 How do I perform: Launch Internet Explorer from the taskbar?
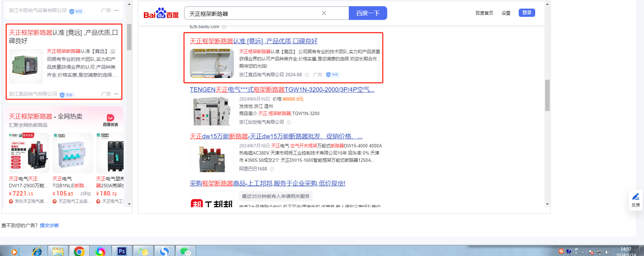[x=37, y=252]
